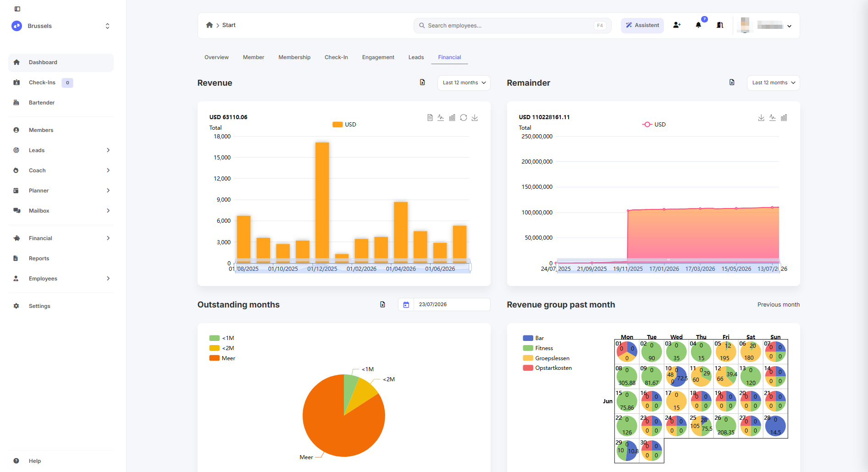Switch to the Check-In tab
The height and width of the screenshot is (472, 868).
point(336,57)
